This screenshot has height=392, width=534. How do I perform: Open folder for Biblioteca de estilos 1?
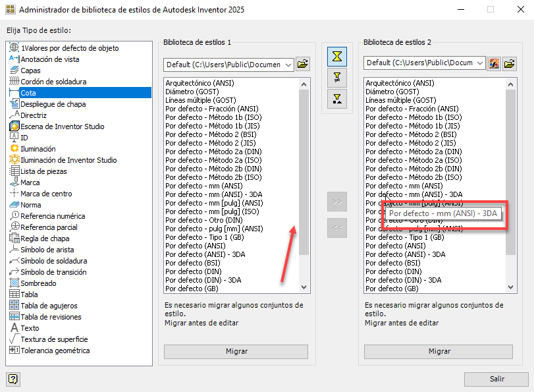(303, 64)
